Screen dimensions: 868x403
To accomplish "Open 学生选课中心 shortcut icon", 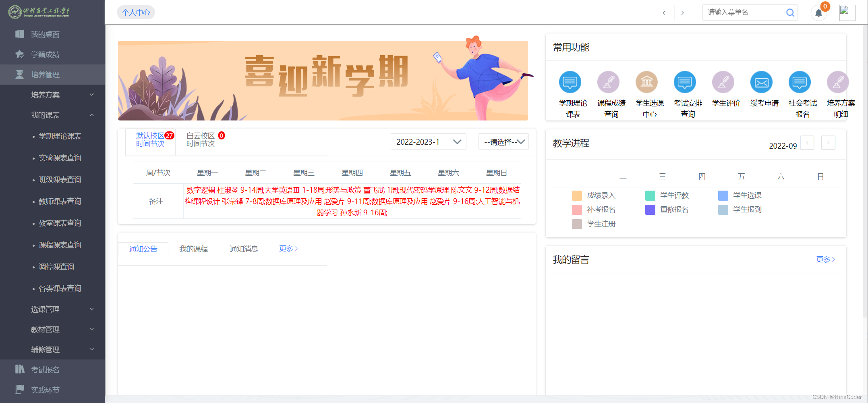I will click(x=646, y=82).
